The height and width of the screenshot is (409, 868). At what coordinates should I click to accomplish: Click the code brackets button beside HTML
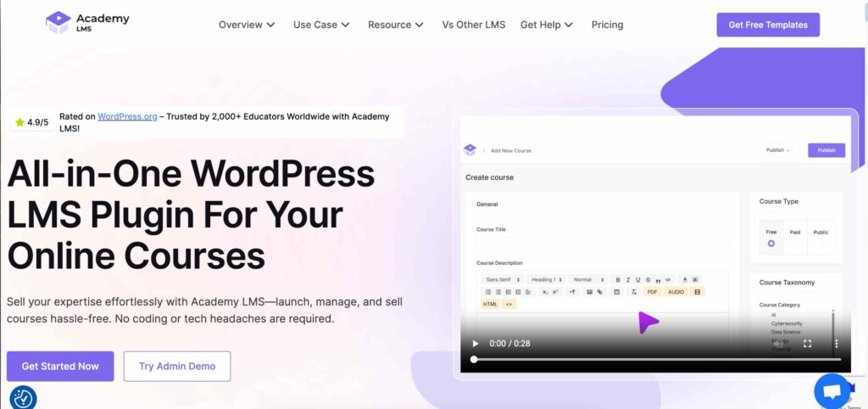point(509,305)
